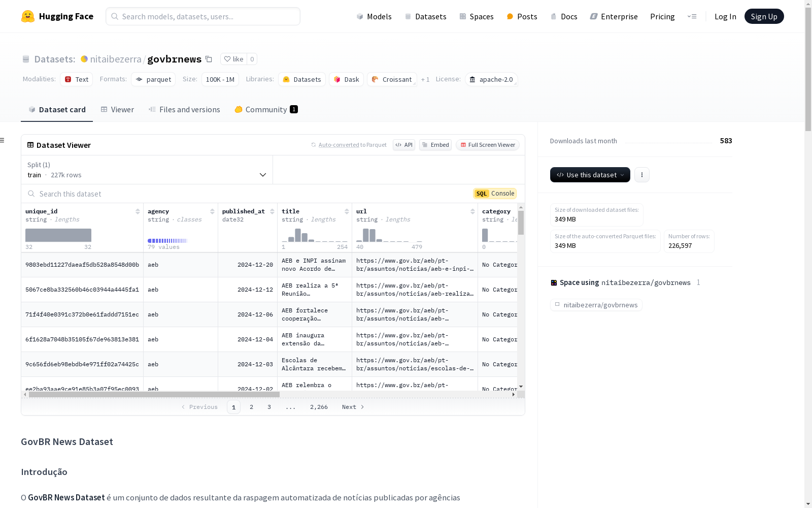Image resolution: width=812 pixels, height=508 pixels.
Task: Show the +1 more libraries
Action: tap(425, 79)
